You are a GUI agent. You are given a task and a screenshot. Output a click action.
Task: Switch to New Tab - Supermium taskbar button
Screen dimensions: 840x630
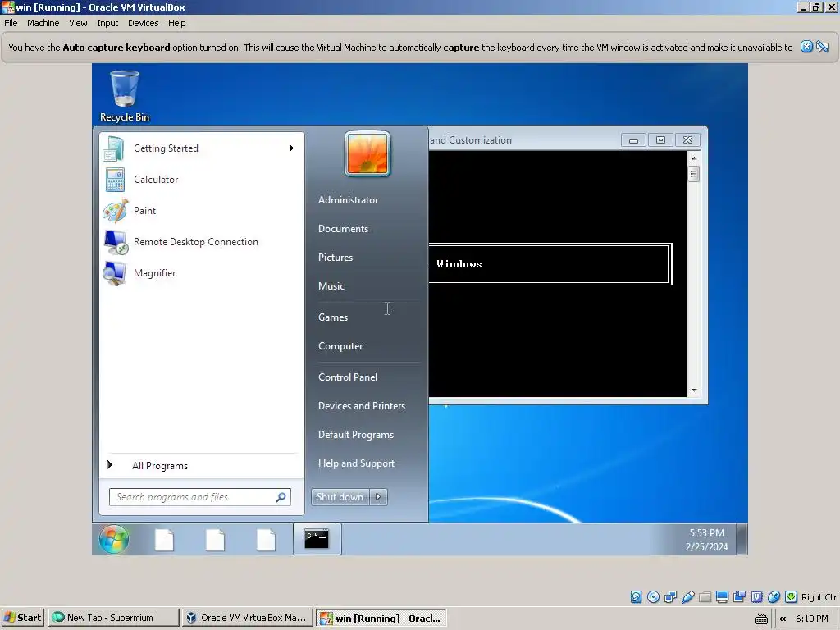(113, 618)
